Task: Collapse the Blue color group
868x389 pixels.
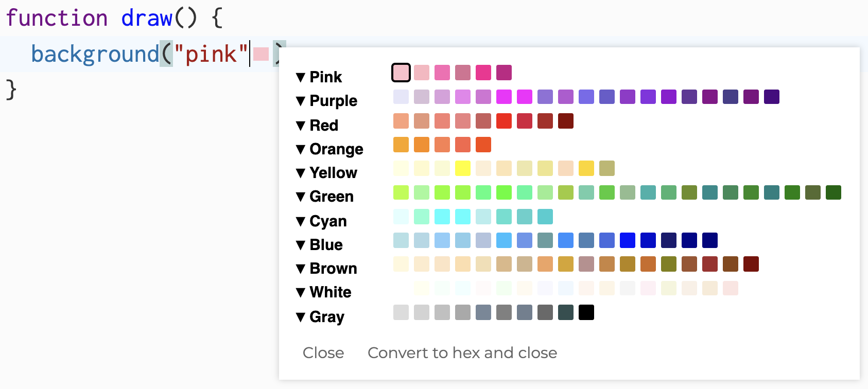Action: [x=301, y=245]
